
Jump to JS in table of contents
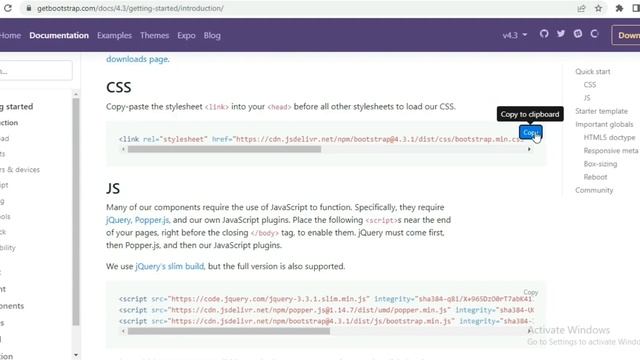587,98
